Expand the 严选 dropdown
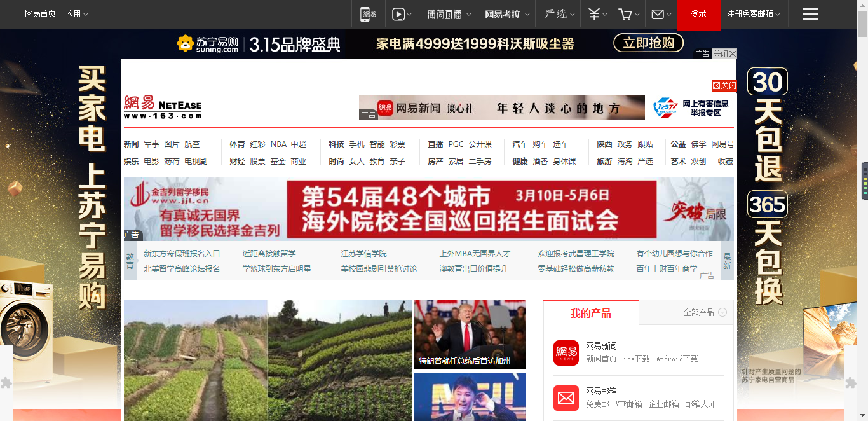 (x=560, y=14)
